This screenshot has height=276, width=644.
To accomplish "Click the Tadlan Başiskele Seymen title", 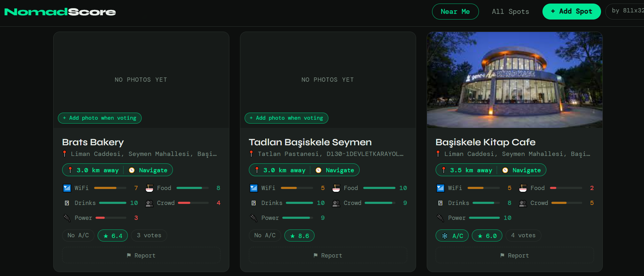I will 310,142.
